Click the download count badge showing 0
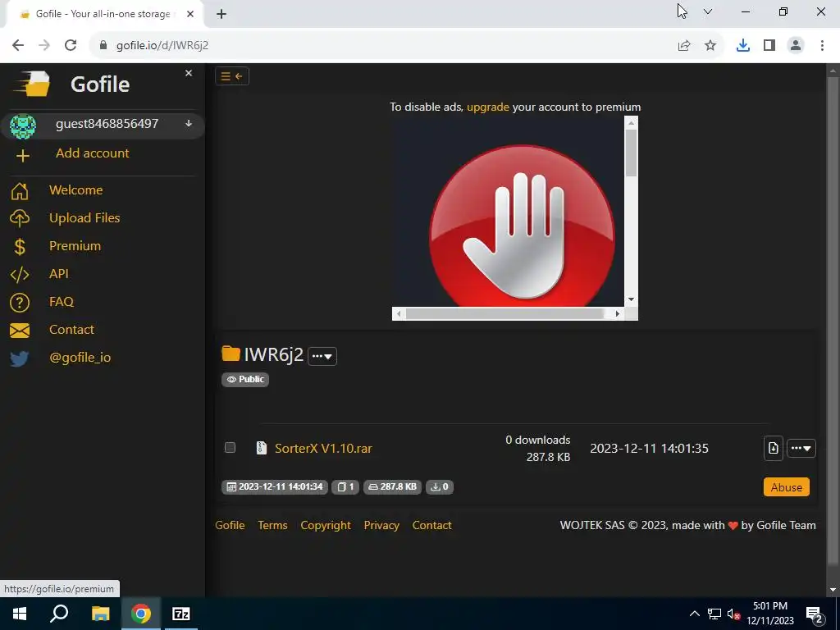The image size is (840, 630). tap(440, 487)
